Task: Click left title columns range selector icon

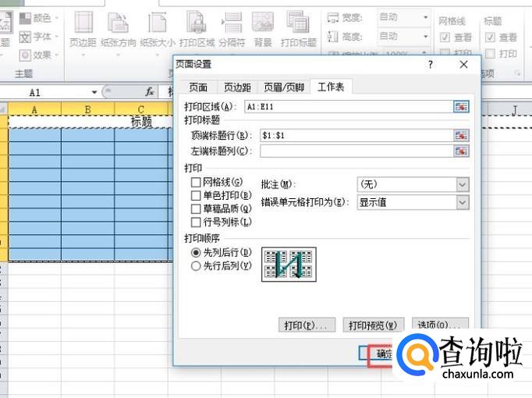Action: 461,151
